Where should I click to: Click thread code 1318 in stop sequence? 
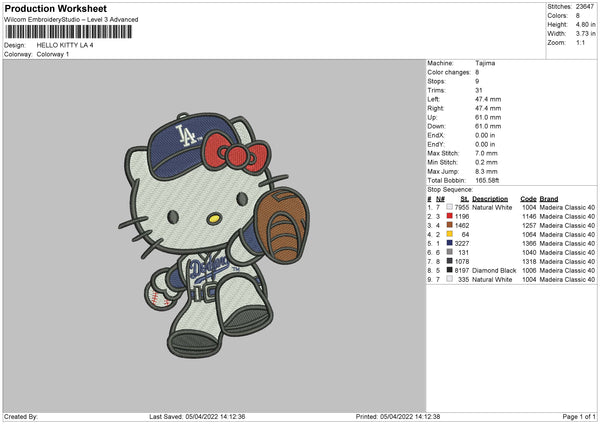(x=529, y=262)
